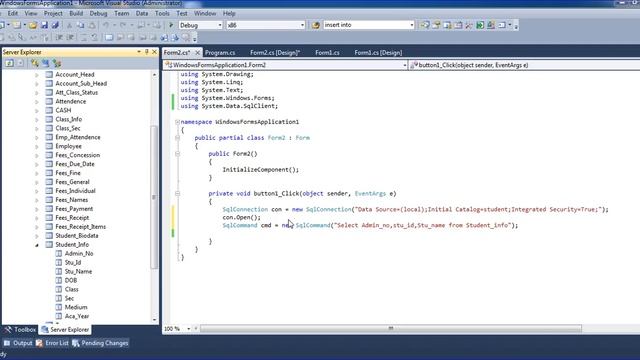The height and width of the screenshot is (360, 640).
Task: Click Connect to Server icon
Action: [x=46, y=63]
